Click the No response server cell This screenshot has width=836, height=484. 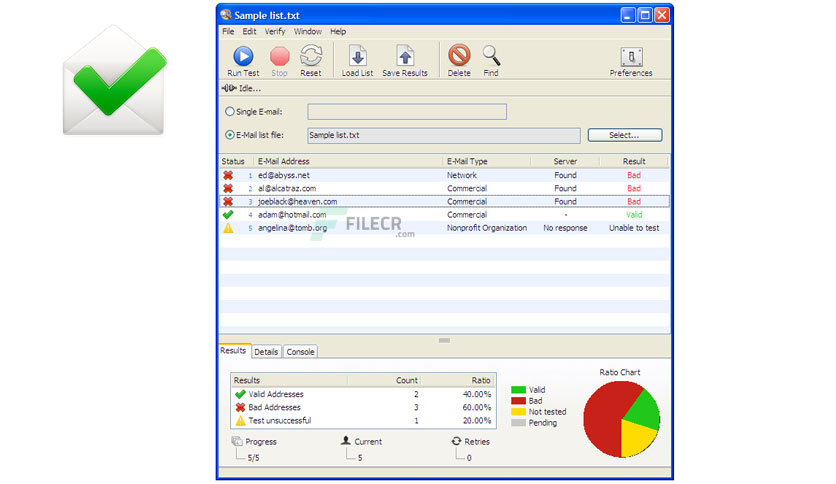tap(565, 228)
